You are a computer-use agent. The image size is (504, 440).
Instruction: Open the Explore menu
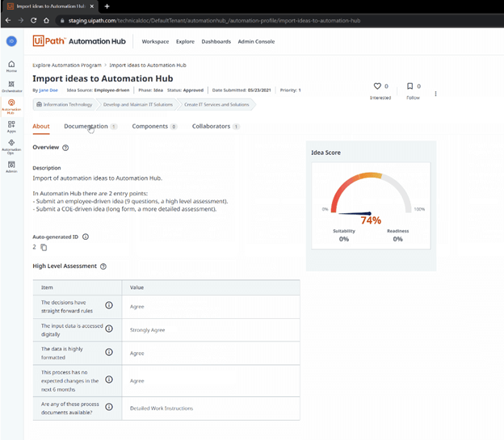tap(185, 41)
